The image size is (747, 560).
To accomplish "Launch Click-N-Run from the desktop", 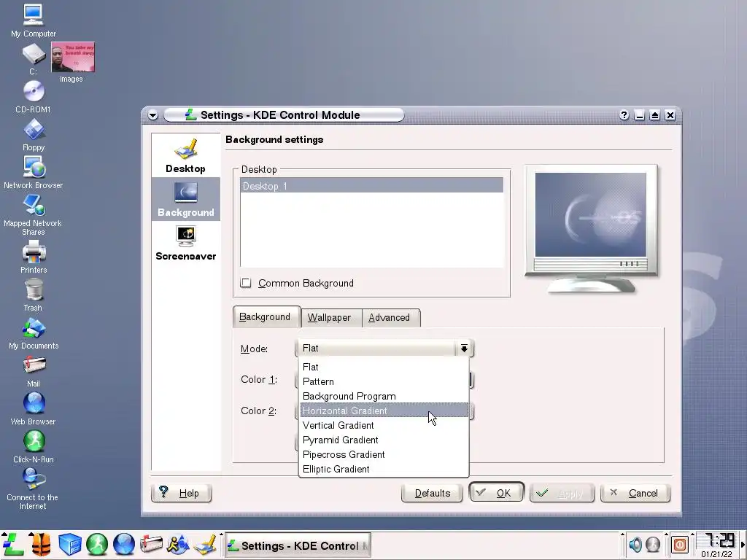I will pyautogui.click(x=34, y=447).
